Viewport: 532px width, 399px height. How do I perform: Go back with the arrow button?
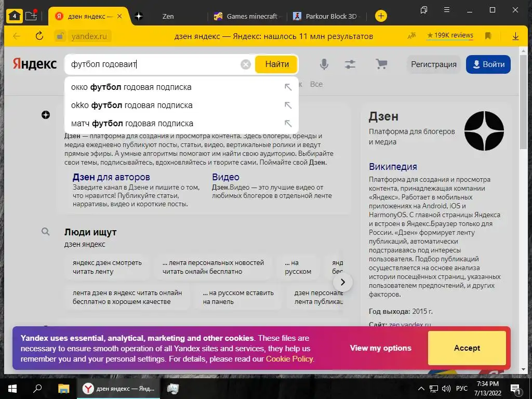tap(17, 36)
